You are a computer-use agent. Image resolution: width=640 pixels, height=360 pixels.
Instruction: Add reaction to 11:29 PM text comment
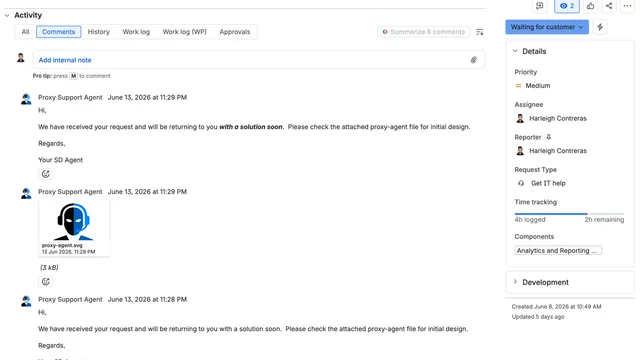[45, 174]
